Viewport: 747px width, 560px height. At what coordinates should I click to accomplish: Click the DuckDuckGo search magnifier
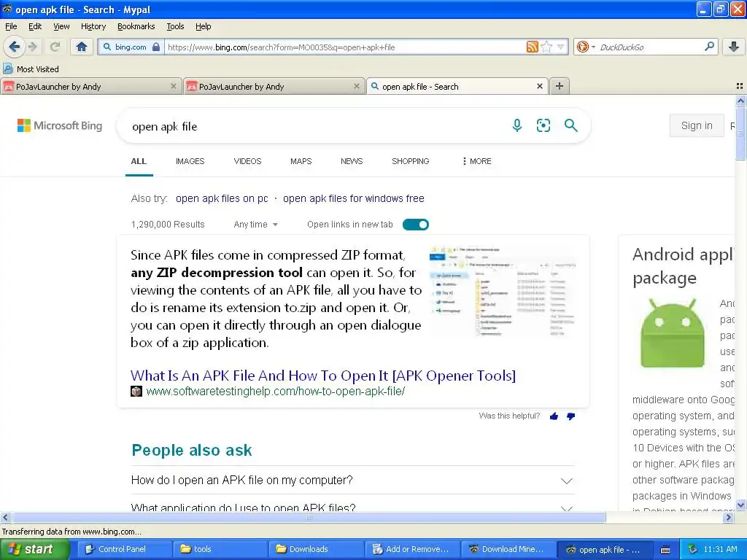pos(709,46)
